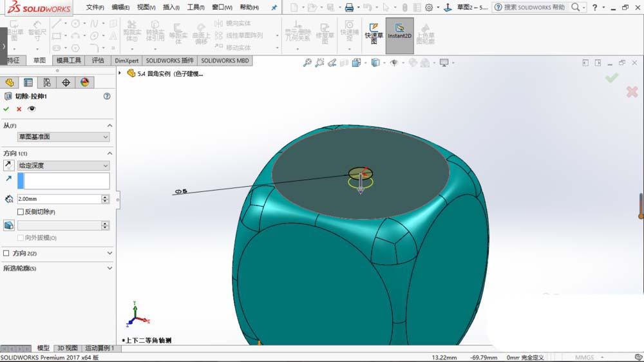Click the direction of extrusion selection box
This screenshot has height=362, width=644.
[63, 181]
